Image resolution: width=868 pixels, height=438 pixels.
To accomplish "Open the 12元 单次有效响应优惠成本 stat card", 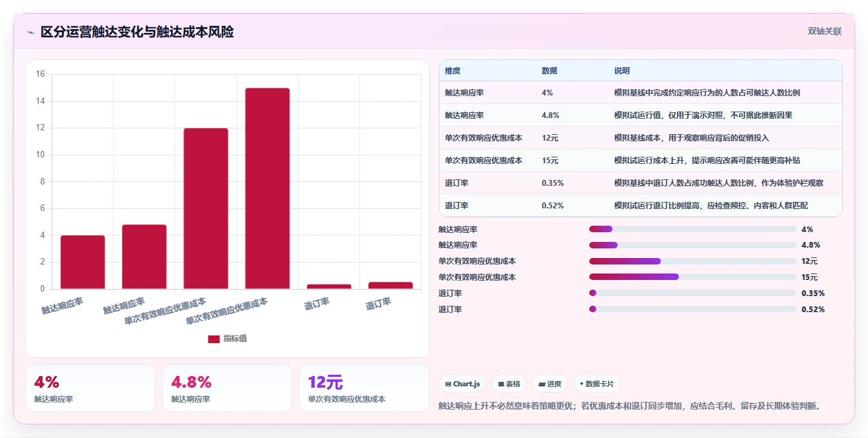I will (364, 388).
